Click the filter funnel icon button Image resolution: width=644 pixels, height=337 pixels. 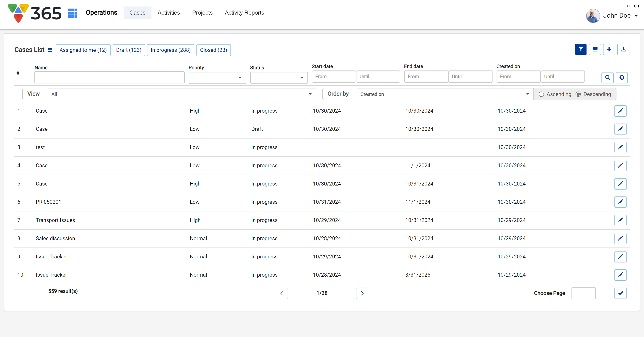coord(580,49)
